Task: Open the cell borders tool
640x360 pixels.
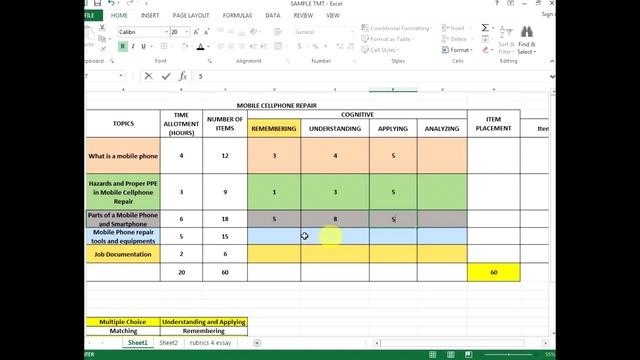Action: [x=164, y=46]
